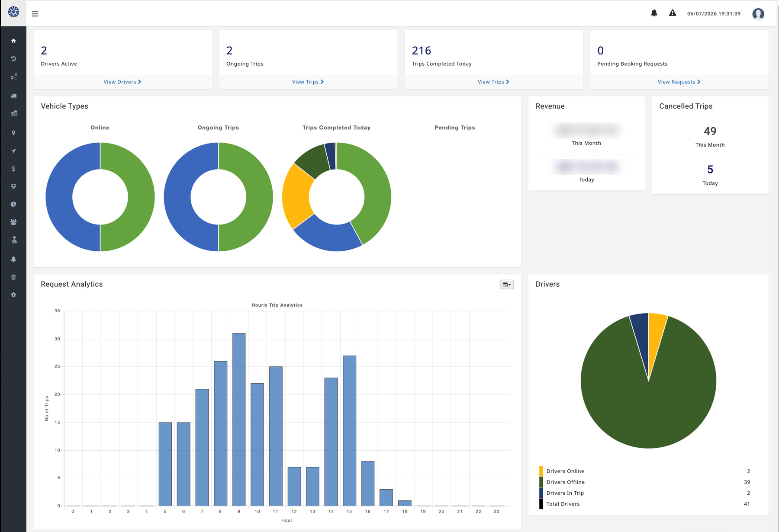Open the settings gear icon in sidebar

click(13, 295)
